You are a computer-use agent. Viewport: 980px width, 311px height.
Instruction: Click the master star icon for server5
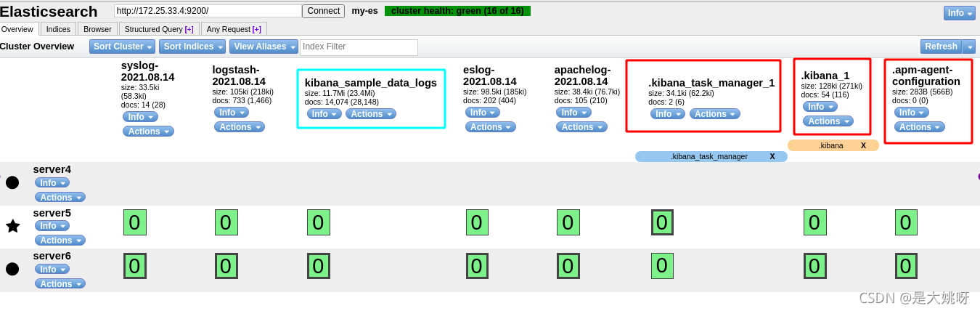[12, 226]
